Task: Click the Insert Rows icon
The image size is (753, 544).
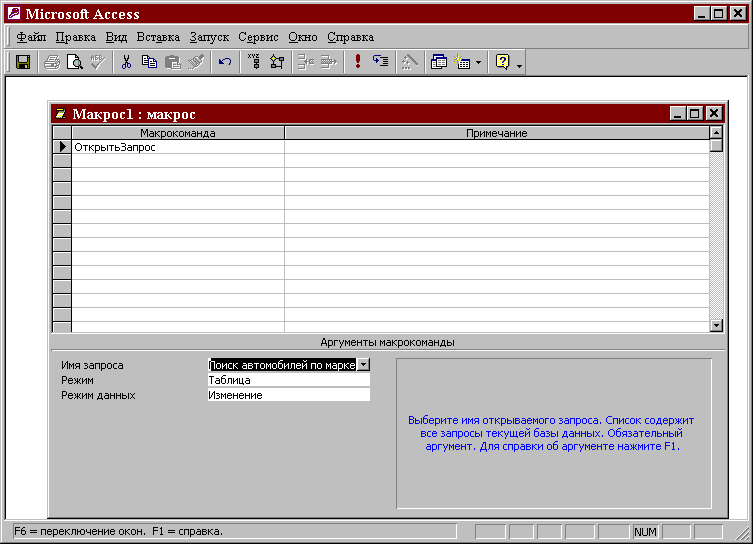Action: click(305, 62)
